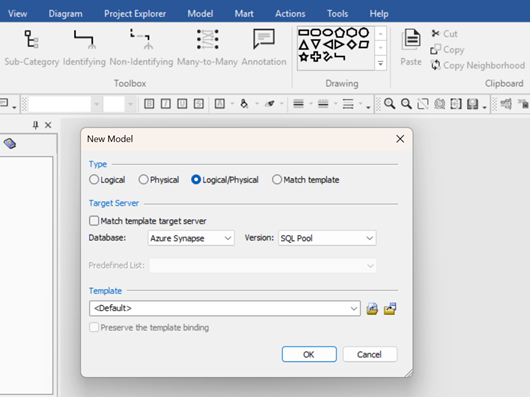Pick the star drawing shape
Image resolution: width=530 pixels, height=397 pixels.
click(x=304, y=56)
